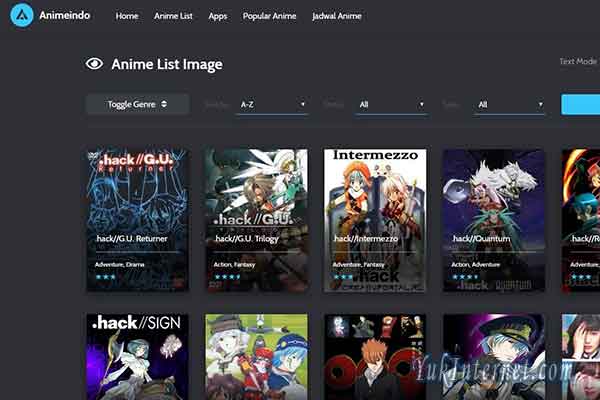
Task: Open the Type dropdown set to All
Action: point(510,104)
